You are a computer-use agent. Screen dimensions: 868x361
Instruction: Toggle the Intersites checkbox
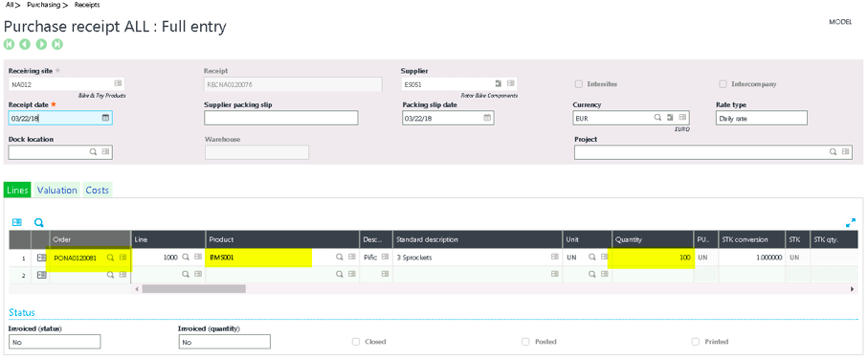pos(578,84)
